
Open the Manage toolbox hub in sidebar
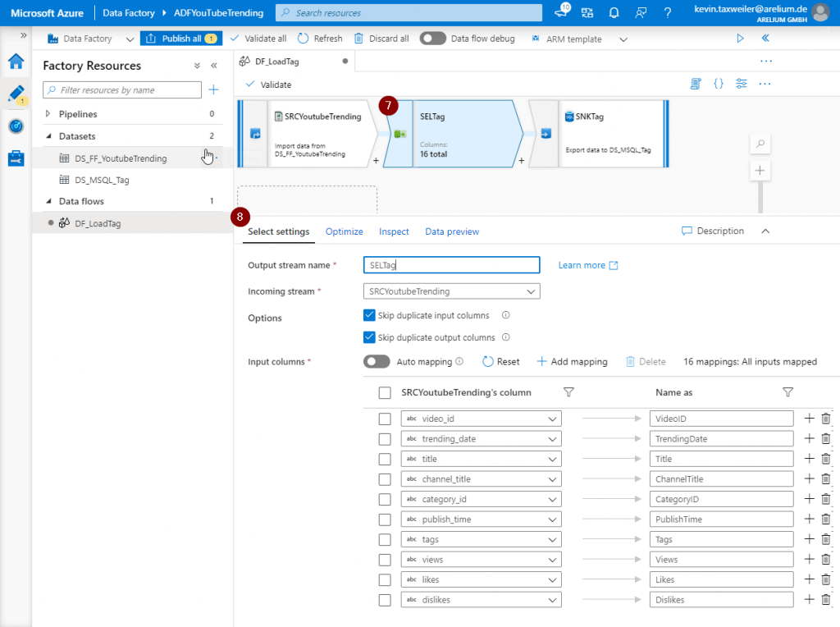pyautogui.click(x=15, y=159)
